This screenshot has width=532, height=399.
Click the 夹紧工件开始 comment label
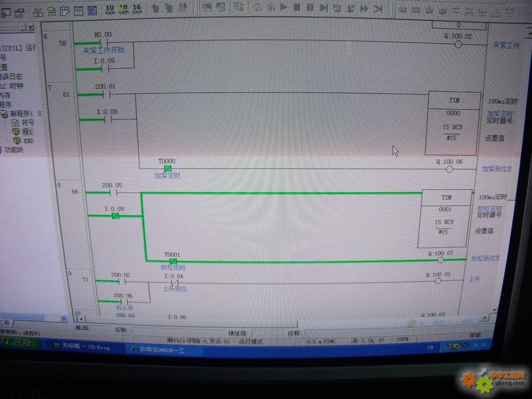[104, 50]
